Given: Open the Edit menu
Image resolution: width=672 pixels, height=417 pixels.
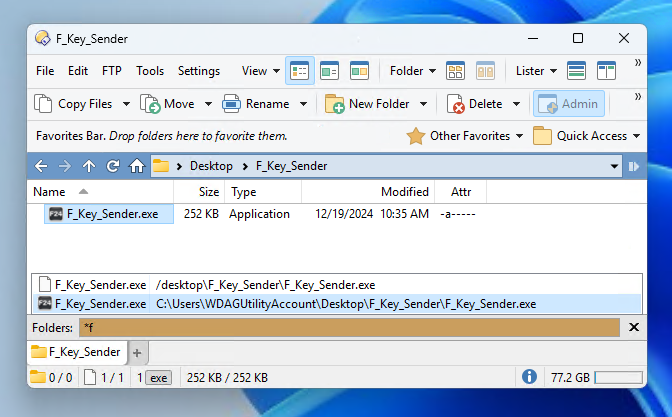Looking at the screenshot, I should click(78, 71).
